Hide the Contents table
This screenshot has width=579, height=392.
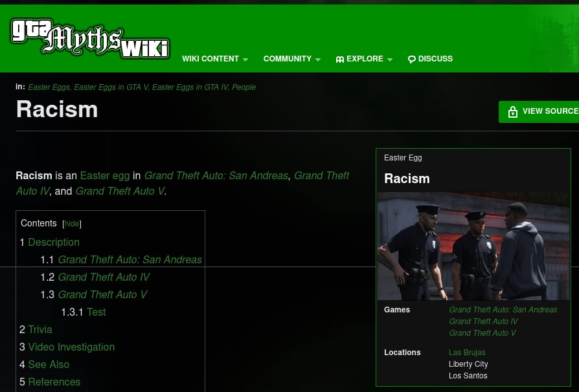click(72, 224)
